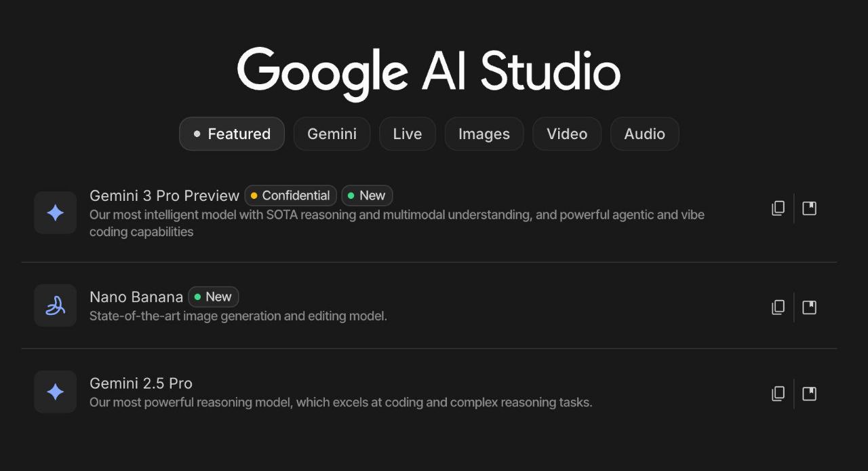Toggle the Featured filter chip

click(x=231, y=134)
